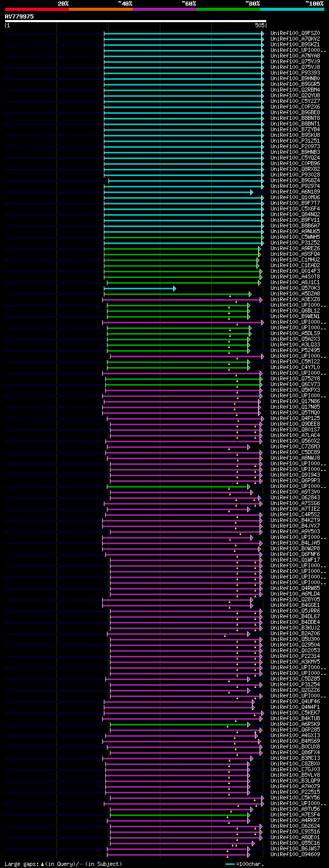The height and width of the screenshot is (868, 329).
Task: Select label UniRef100_A6RSK9
Action: pos(295,724)
